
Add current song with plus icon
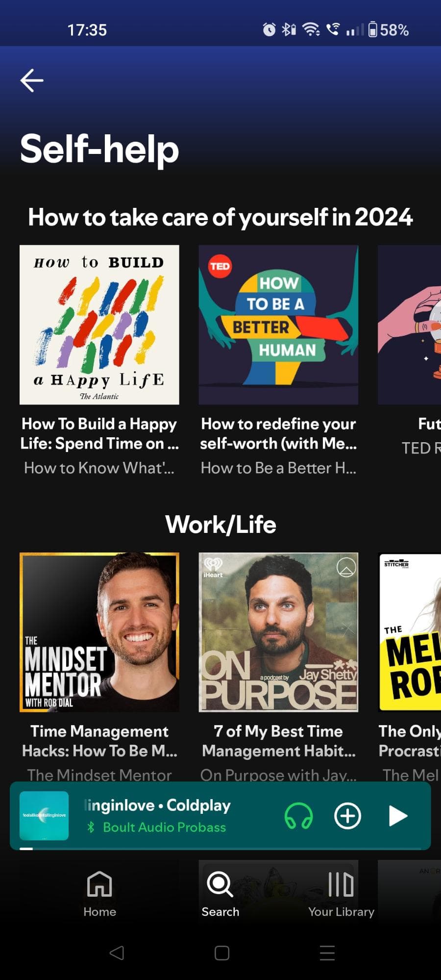347,816
